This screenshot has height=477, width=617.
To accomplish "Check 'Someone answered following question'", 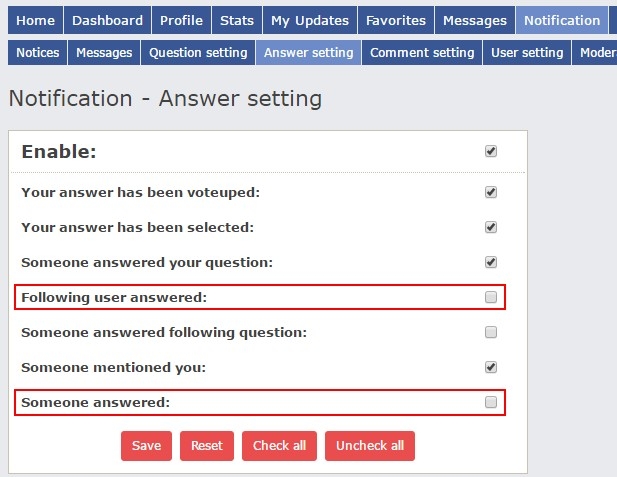I will coord(491,332).
